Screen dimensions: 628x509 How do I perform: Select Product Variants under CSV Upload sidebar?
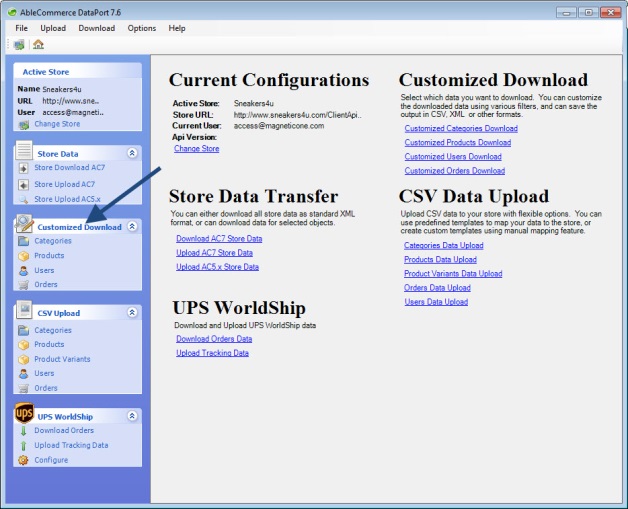(62, 359)
